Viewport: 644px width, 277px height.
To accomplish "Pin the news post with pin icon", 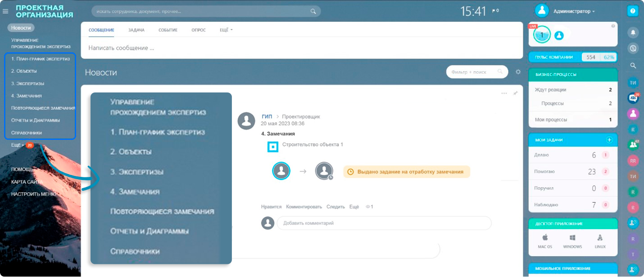I will (x=515, y=93).
